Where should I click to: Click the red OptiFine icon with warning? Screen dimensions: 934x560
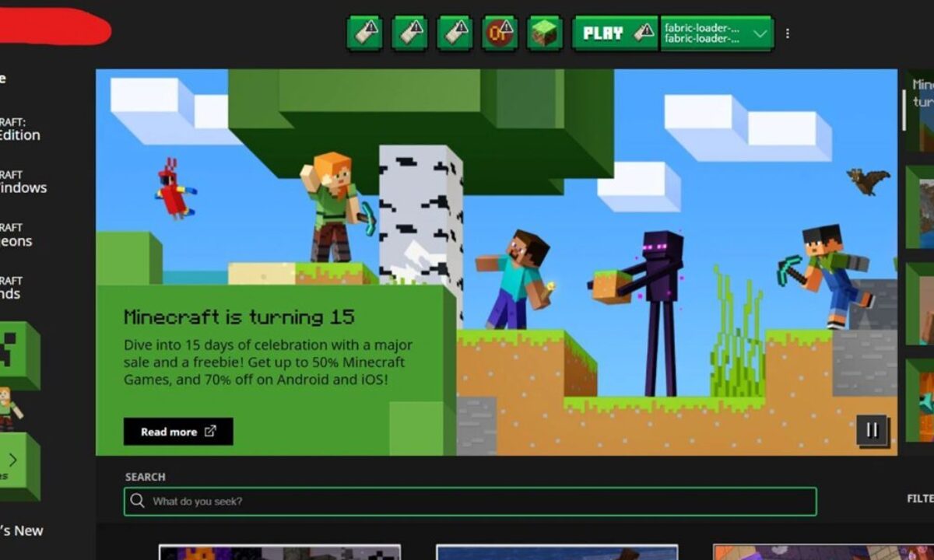pyautogui.click(x=500, y=33)
